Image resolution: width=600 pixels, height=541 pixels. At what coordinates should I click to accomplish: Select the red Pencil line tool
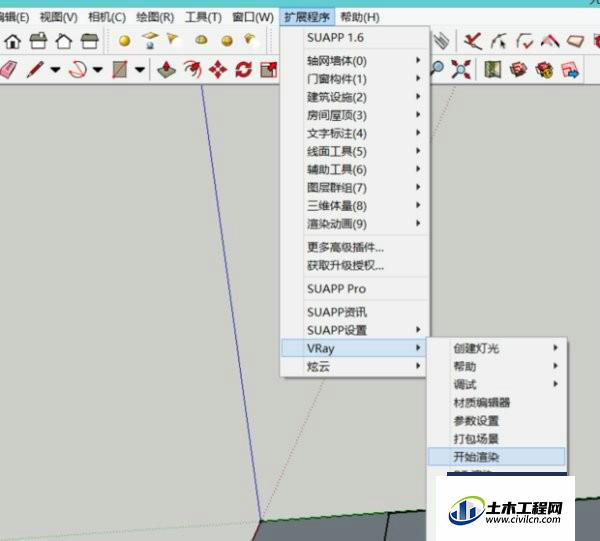(x=35, y=70)
